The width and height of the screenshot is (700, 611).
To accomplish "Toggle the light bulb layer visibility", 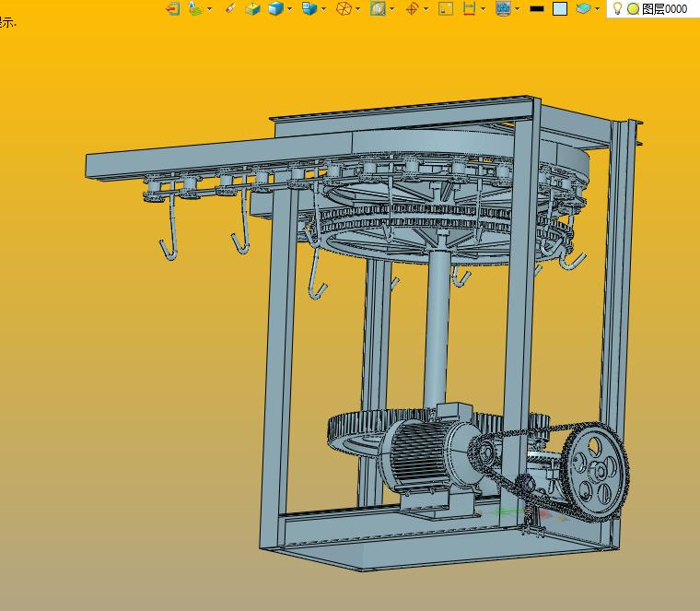I will point(617,8).
